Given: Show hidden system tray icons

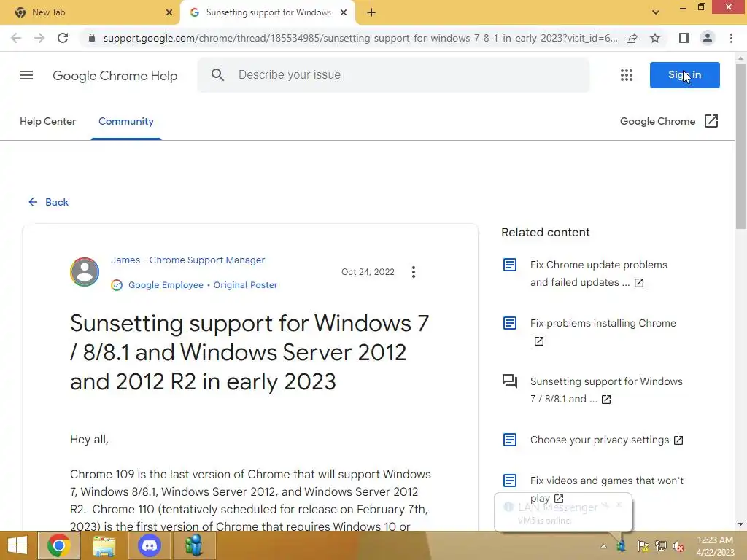Looking at the screenshot, I should [x=603, y=546].
